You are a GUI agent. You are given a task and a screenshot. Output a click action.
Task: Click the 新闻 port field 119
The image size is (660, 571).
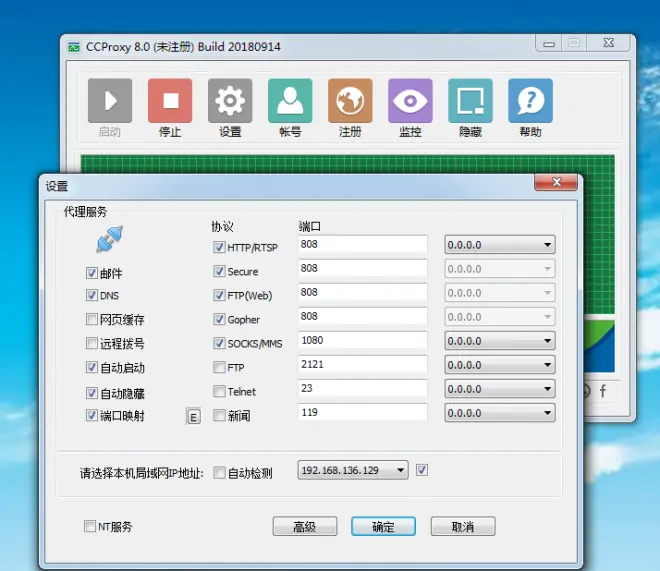pos(362,412)
